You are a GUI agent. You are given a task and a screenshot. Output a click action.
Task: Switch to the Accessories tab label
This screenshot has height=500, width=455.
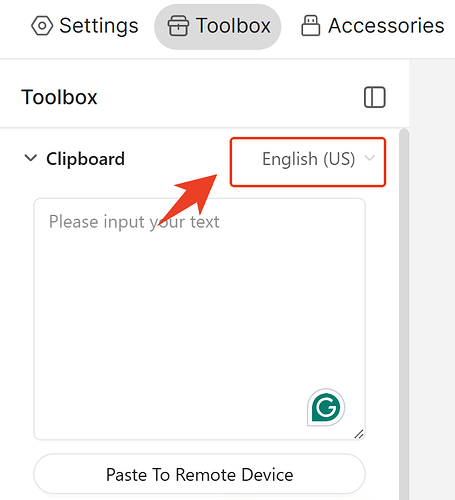(386, 26)
